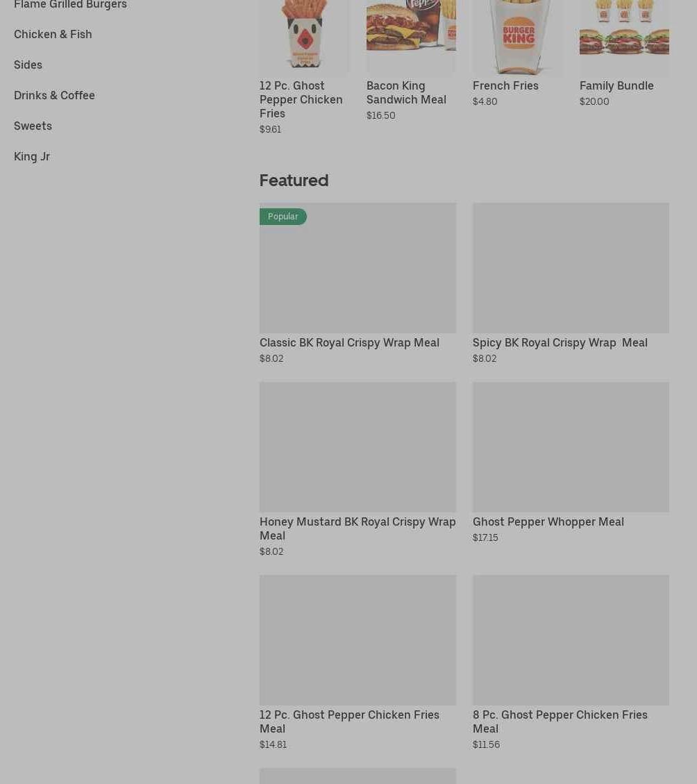697x784 pixels.
Task: Go to the Sides category
Action: [28, 65]
